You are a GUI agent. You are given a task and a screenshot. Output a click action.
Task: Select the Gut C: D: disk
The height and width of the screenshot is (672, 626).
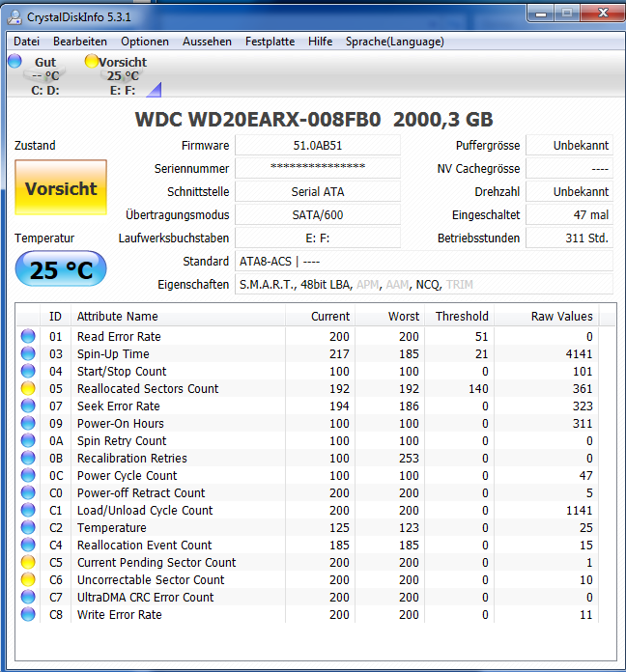[x=44, y=76]
